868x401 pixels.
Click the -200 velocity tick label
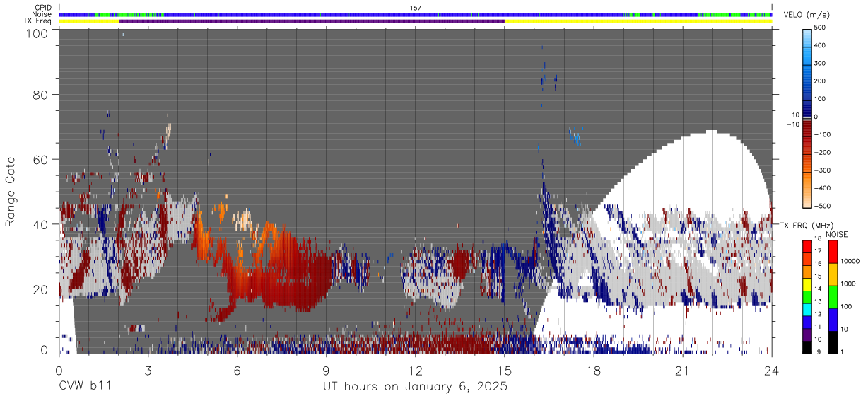click(823, 152)
